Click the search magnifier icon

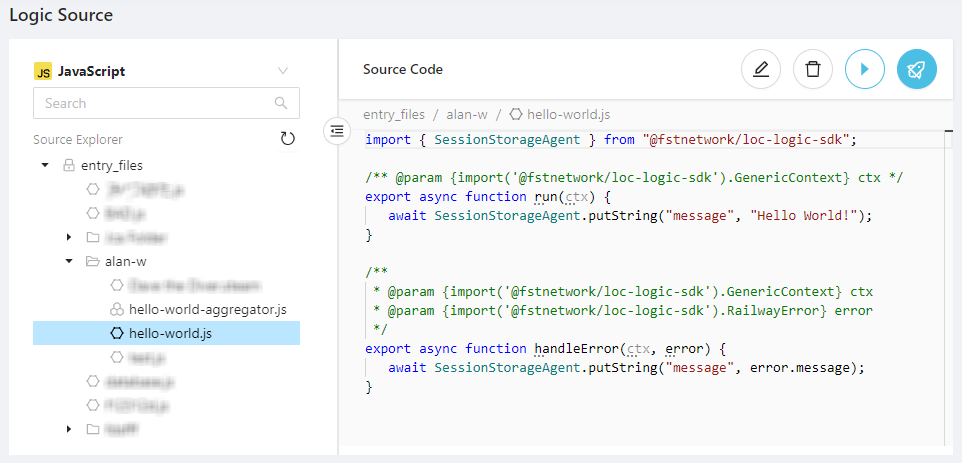pyautogui.click(x=281, y=103)
